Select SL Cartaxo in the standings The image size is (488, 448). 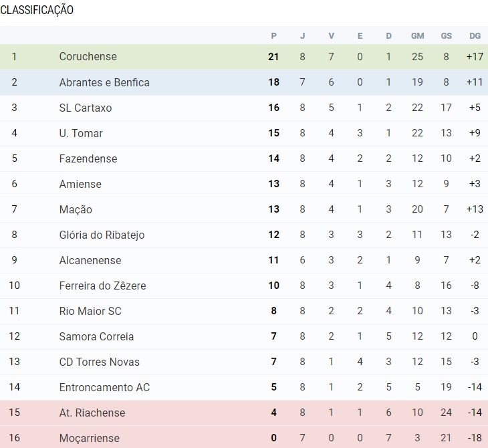85,108
